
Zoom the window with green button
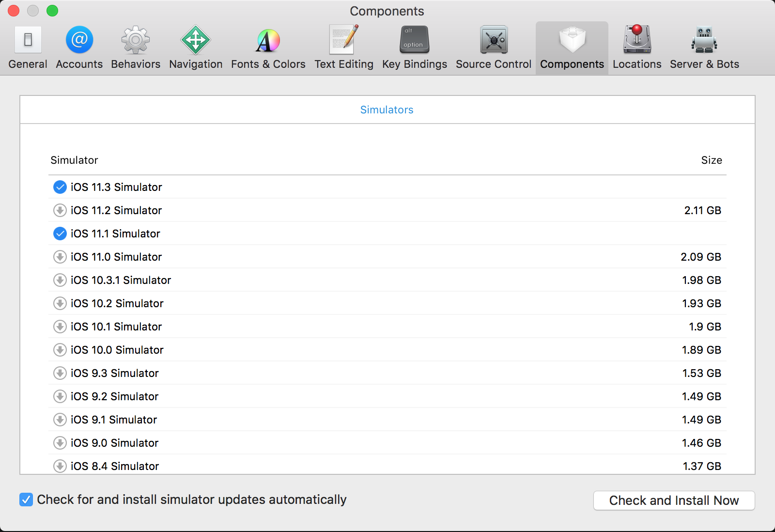click(x=52, y=11)
